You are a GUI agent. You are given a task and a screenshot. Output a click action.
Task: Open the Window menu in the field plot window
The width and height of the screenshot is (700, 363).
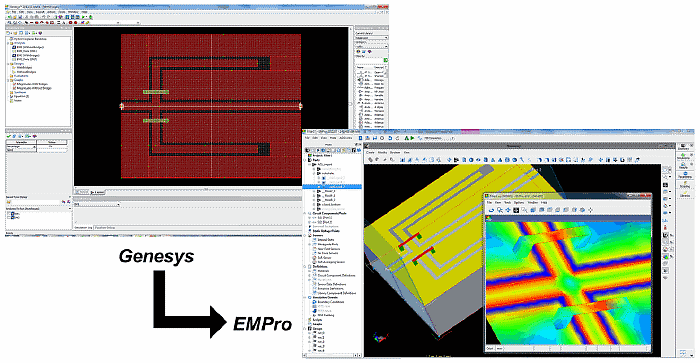pyautogui.click(x=533, y=203)
